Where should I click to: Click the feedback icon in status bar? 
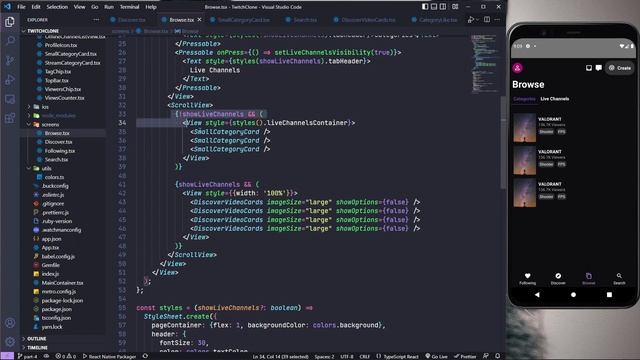[486, 356]
